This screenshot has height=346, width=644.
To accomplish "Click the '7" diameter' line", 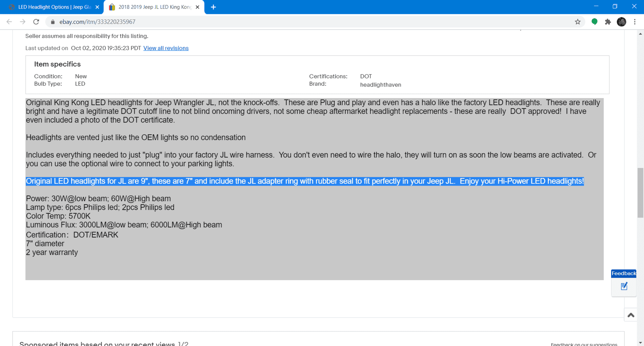I will (x=45, y=244).
